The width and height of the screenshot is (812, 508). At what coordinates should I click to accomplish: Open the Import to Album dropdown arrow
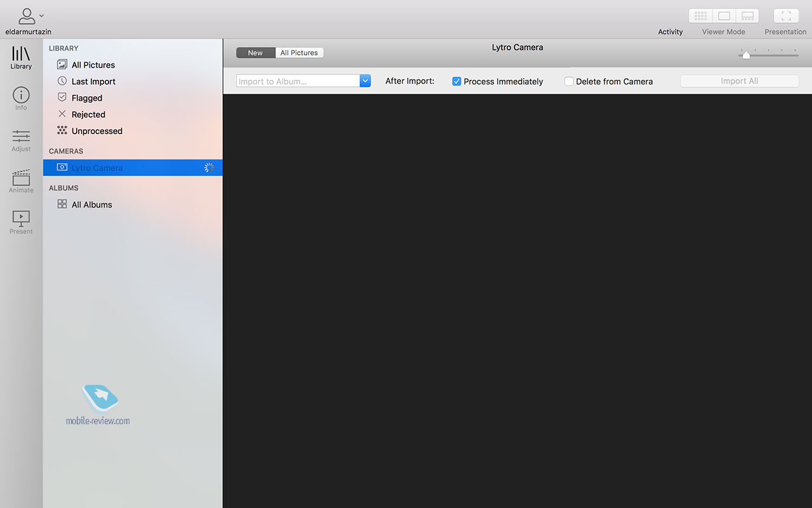(365, 81)
